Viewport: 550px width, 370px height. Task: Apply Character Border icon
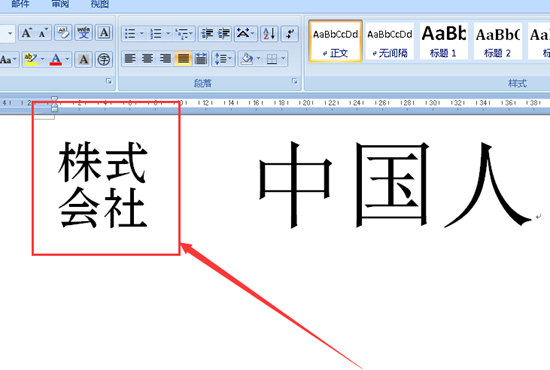pos(104,33)
